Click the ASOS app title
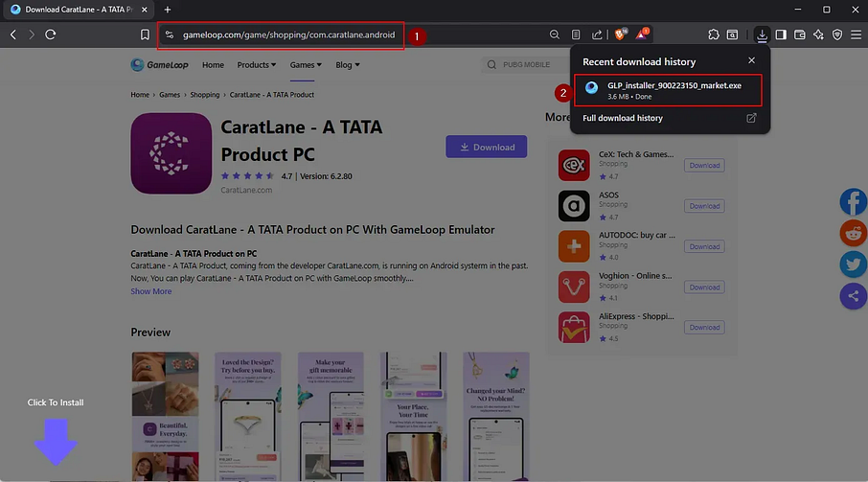This screenshot has width=868, height=482. (x=608, y=195)
